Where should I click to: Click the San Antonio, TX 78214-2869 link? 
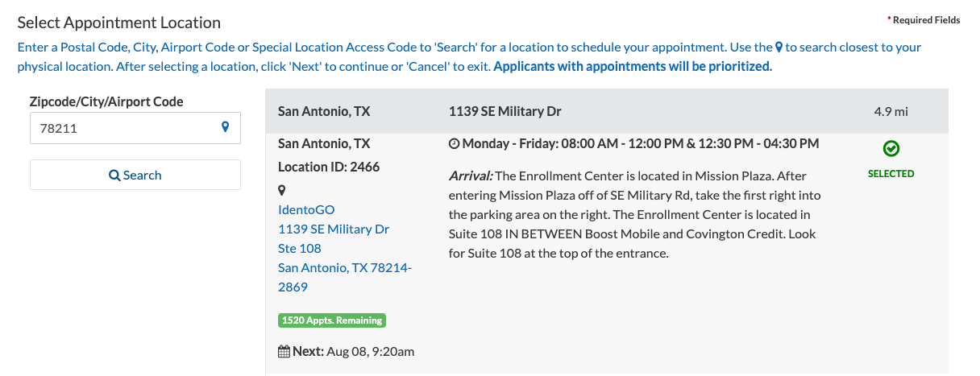click(x=345, y=277)
